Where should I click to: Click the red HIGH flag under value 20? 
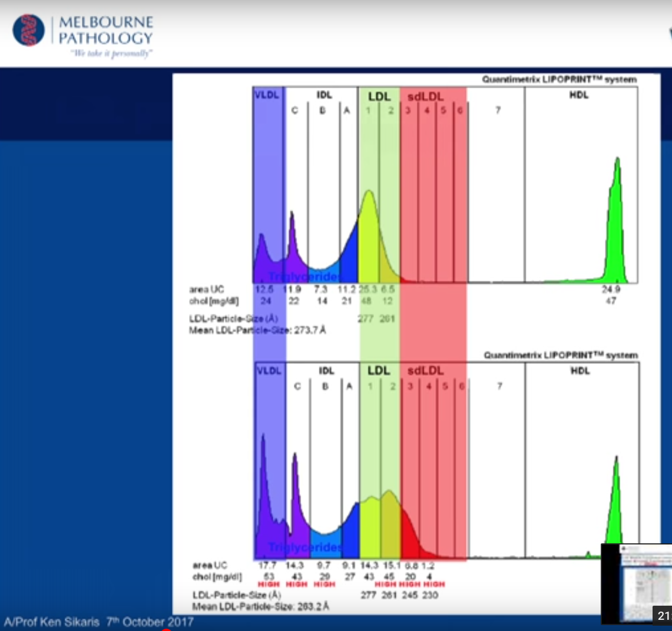coord(410,584)
